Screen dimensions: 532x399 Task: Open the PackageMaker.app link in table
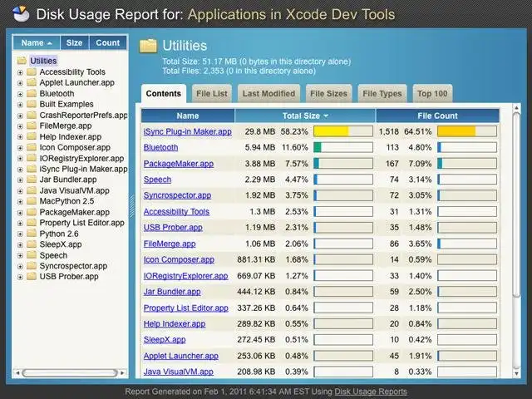tap(179, 164)
